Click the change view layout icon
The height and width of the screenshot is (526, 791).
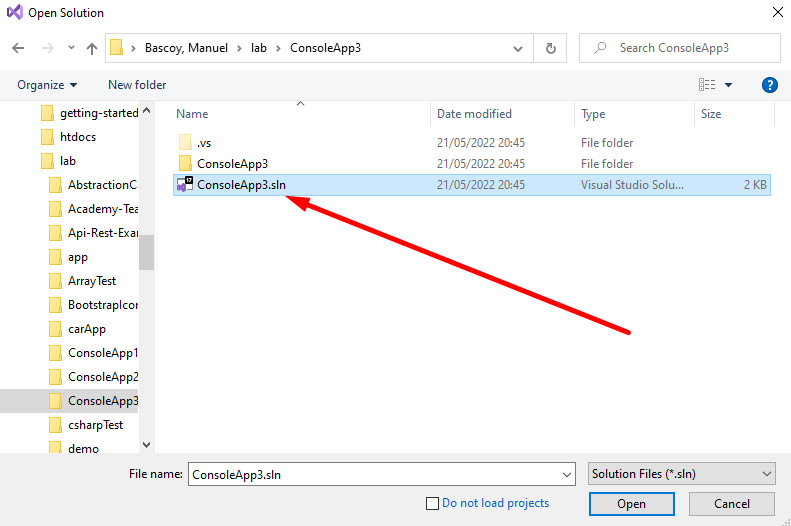707,85
